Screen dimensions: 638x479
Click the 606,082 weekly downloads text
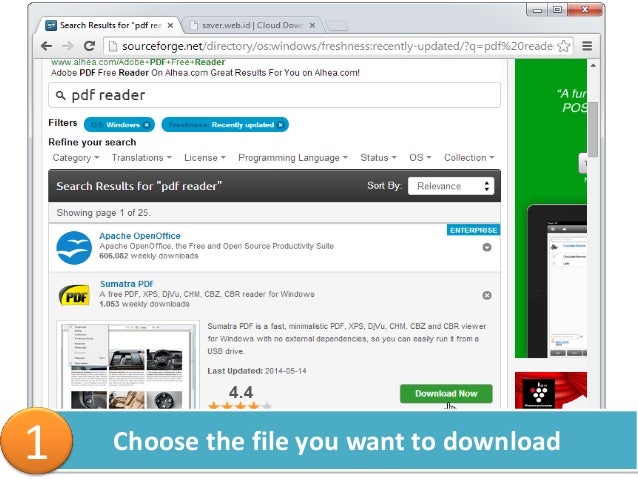(149, 256)
